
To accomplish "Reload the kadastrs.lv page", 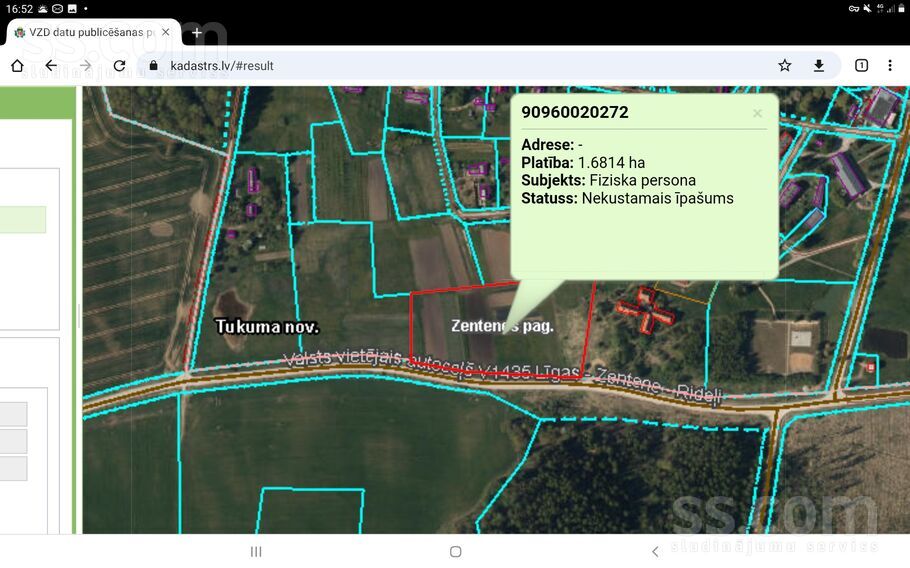I will pyautogui.click(x=119, y=66).
